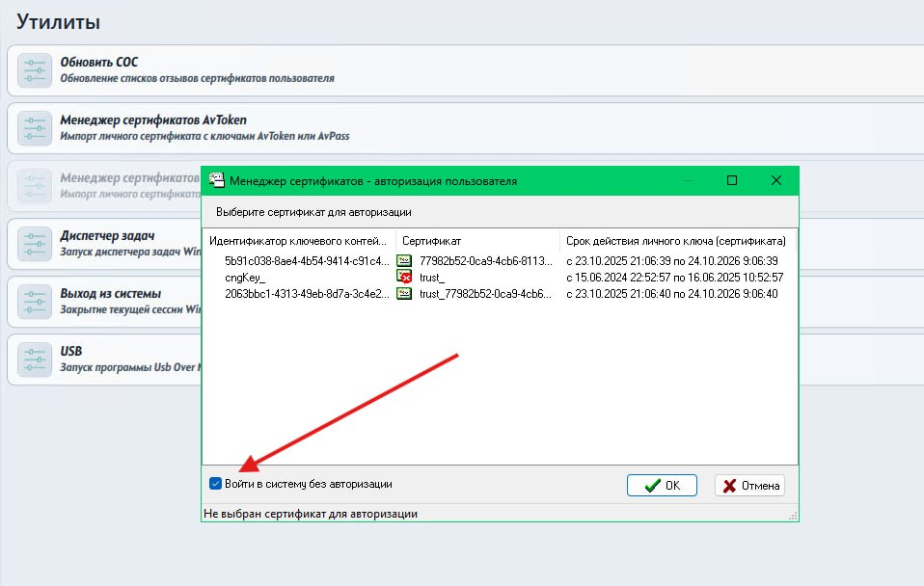The width and height of the screenshot is (924, 586).
Task: Click the USB utility icon
Action: [34, 359]
